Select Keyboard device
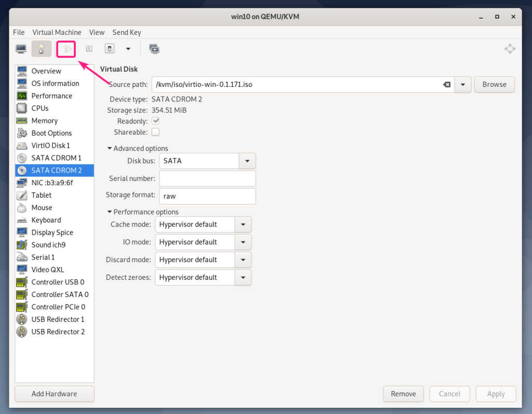 point(54,220)
